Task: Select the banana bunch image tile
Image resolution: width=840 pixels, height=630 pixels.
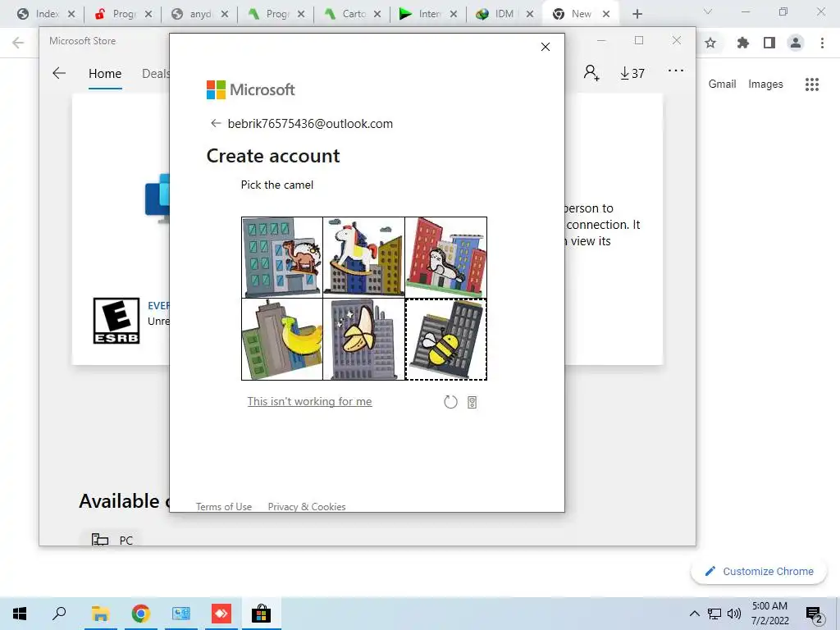Action: click(x=282, y=339)
